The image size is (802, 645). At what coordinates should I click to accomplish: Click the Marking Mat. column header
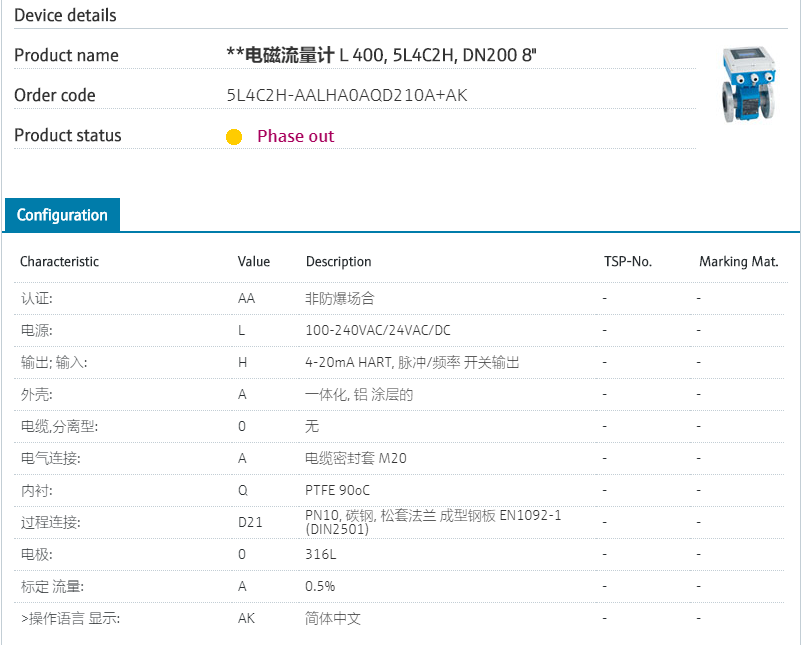click(738, 262)
